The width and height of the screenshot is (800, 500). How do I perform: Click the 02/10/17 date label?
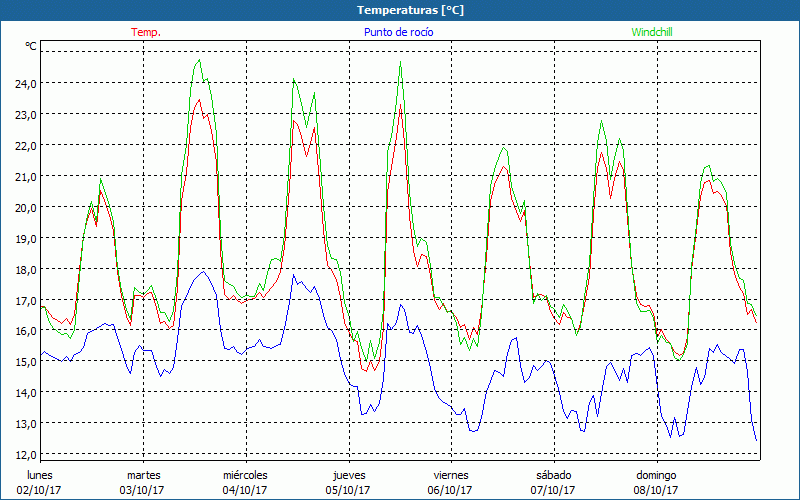tap(40, 490)
